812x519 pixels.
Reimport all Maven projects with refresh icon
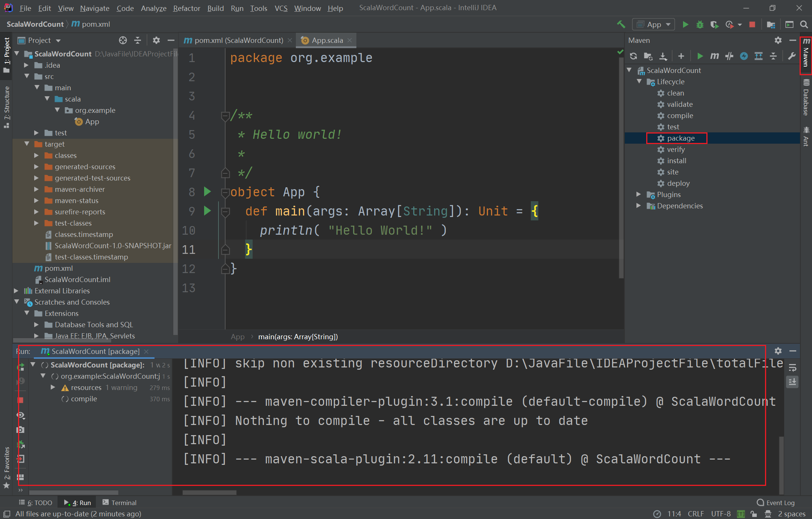[x=633, y=56]
